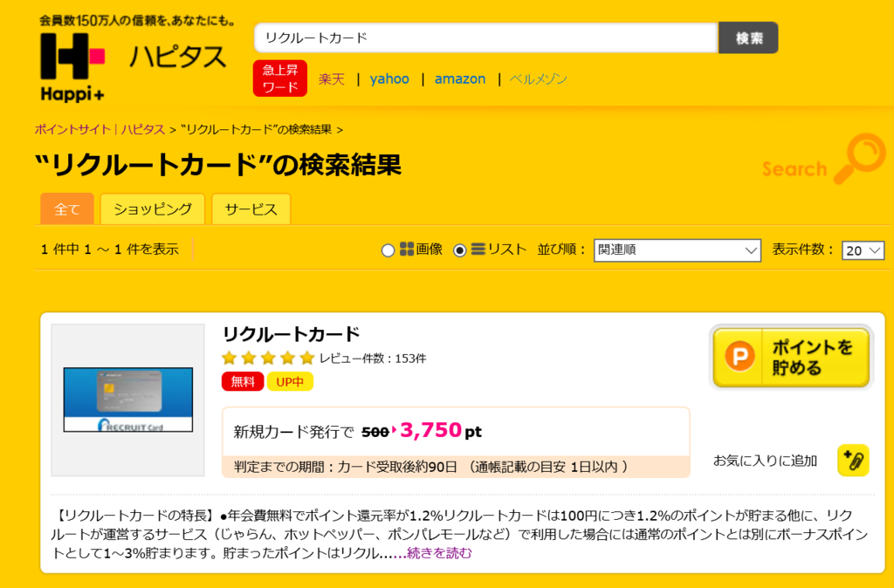894x588 pixels.
Task: Open the 表示件数 20 dropdown
Action: (x=863, y=250)
